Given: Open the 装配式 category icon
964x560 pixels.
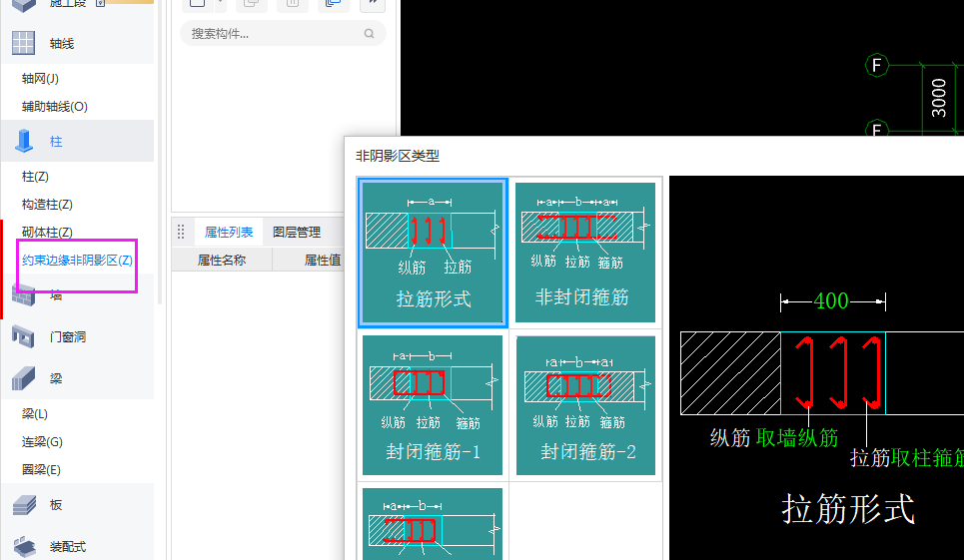Looking at the screenshot, I should click(x=24, y=546).
